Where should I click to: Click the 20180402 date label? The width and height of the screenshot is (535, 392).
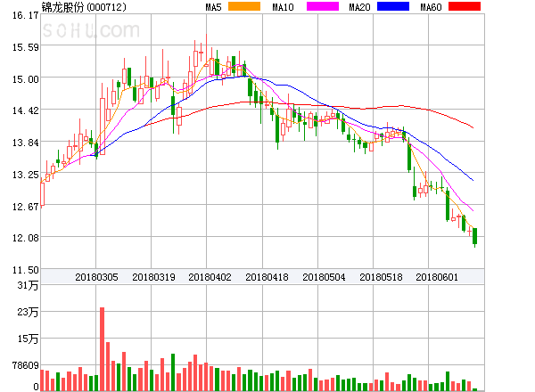[210, 277]
